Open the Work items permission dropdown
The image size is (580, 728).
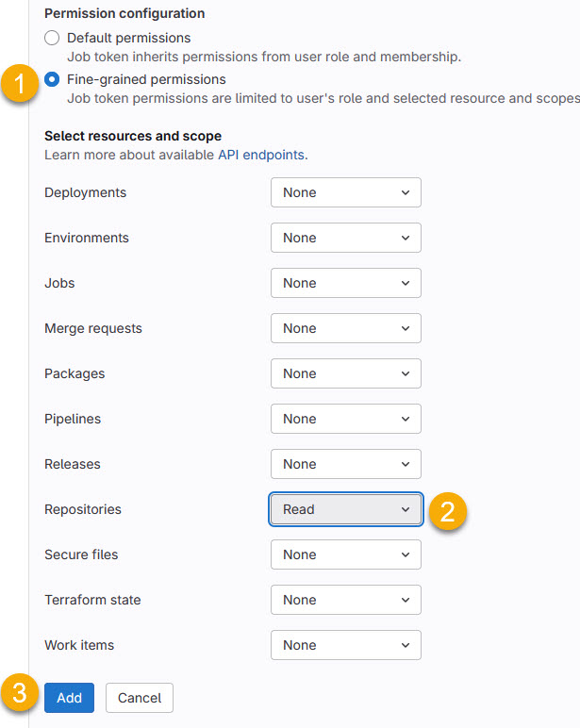point(345,645)
